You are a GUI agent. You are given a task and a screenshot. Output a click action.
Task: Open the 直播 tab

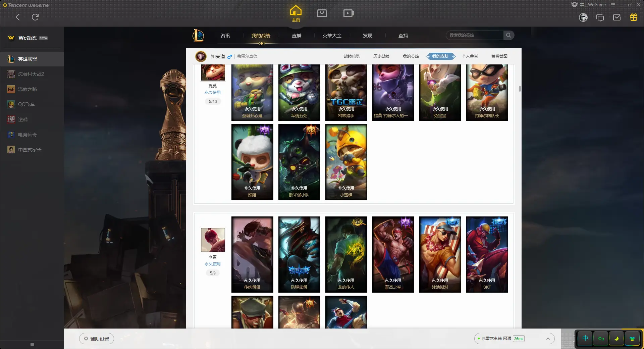click(x=297, y=36)
